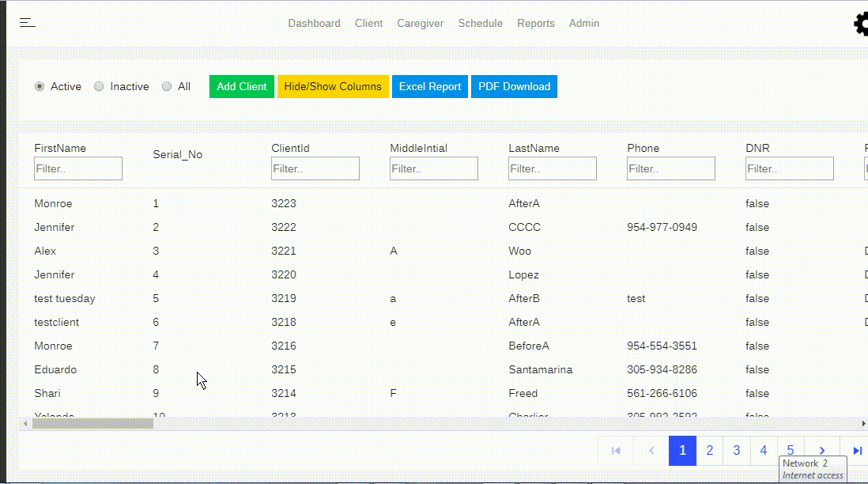Click first name Shari

click(x=47, y=393)
